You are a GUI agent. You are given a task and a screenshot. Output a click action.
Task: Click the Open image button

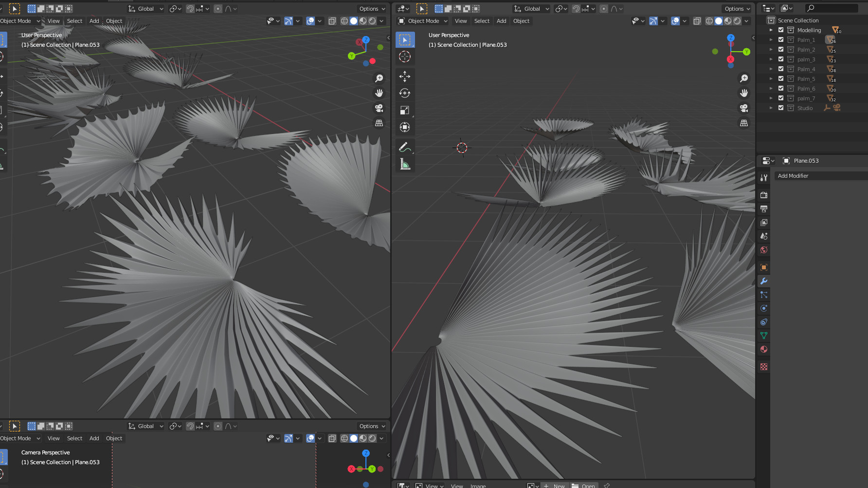584,486
